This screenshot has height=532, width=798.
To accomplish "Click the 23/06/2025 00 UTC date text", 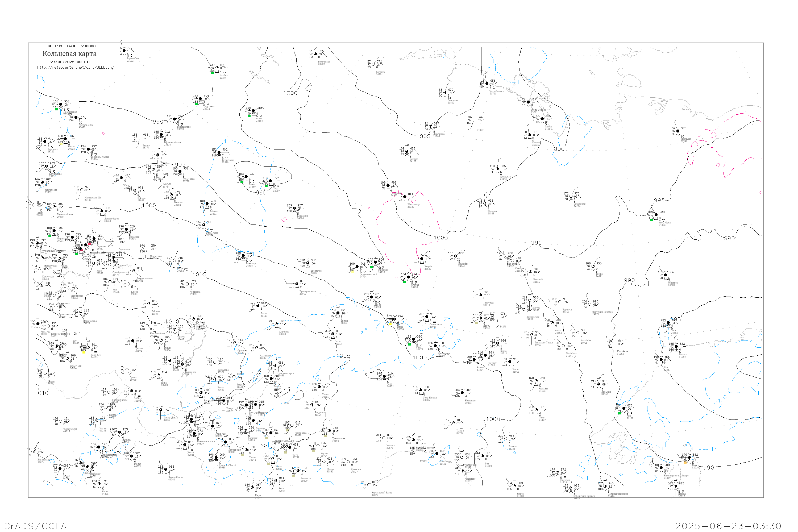I will click(x=70, y=62).
